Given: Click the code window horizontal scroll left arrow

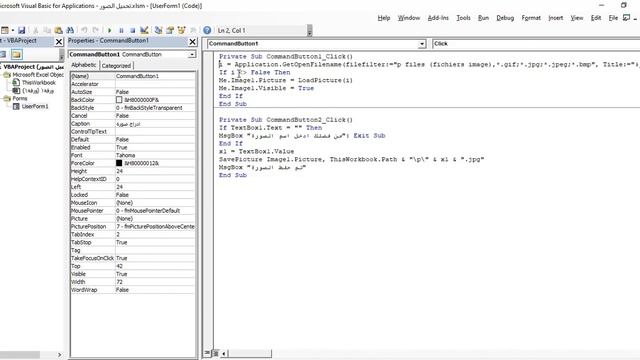Looking at the screenshot, I should pos(224,353).
